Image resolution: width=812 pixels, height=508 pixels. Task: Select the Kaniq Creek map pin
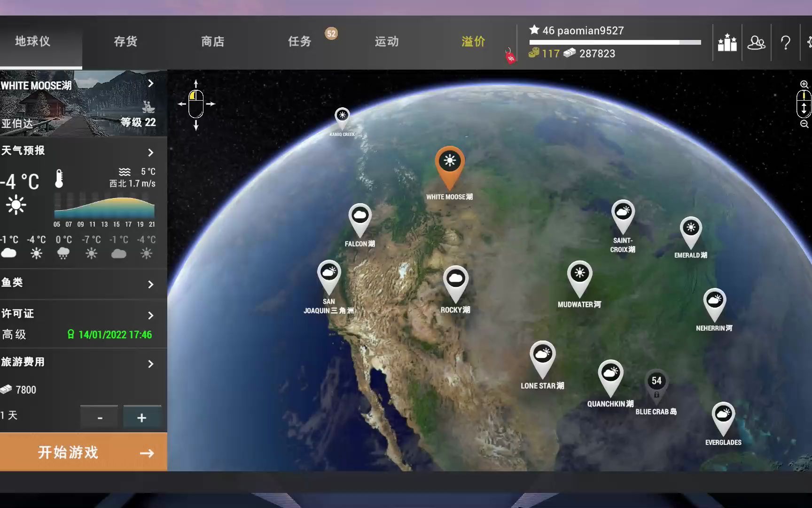pyautogui.click(x=342, y=118)
